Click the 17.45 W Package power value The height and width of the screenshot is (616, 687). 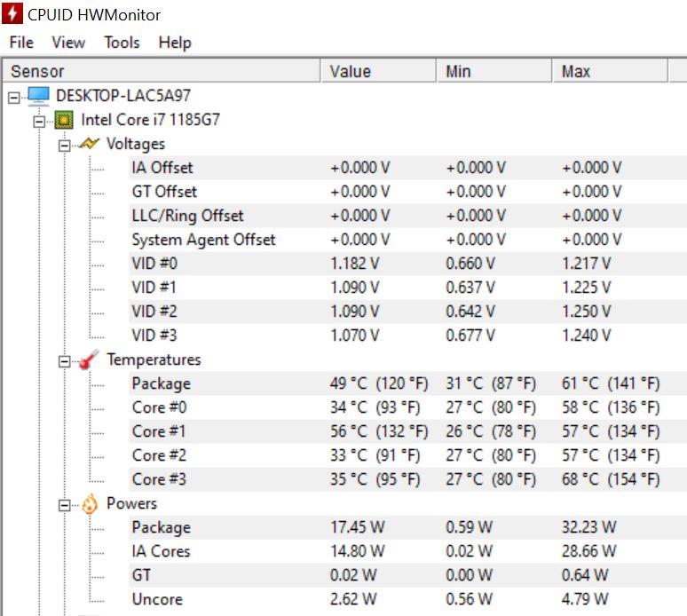(358, 527)
